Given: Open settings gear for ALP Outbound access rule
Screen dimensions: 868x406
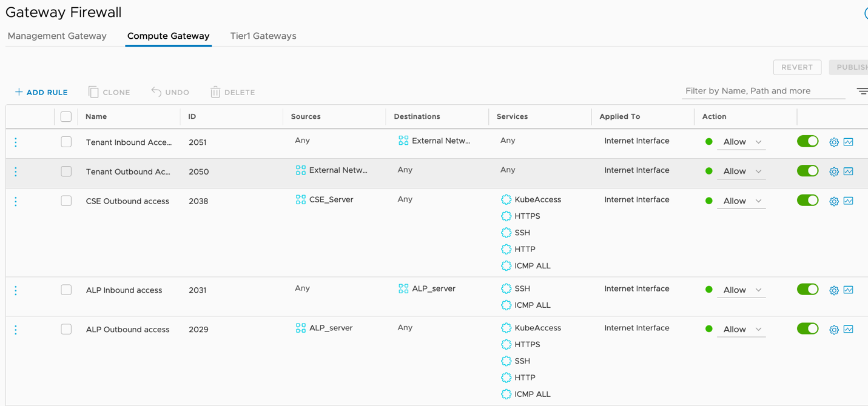Looking at the screenshot, I should tap(834, 330).
